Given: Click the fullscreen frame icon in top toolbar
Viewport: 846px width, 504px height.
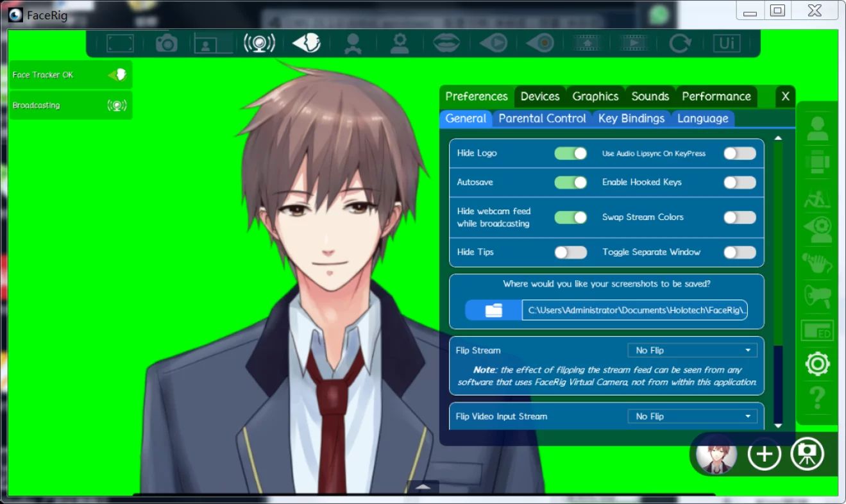Looking at the screenshot, I should click(120, 44).
